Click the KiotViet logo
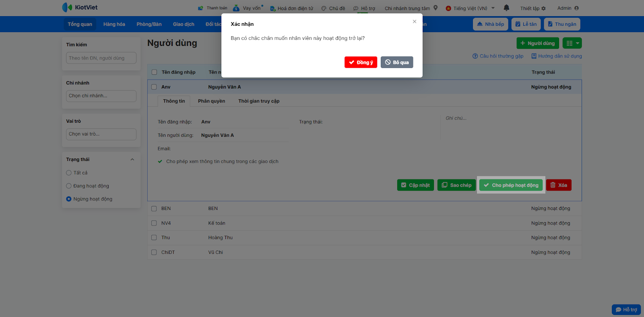The width and height of the screenshot is (644, 317). (x=80, y=7)
